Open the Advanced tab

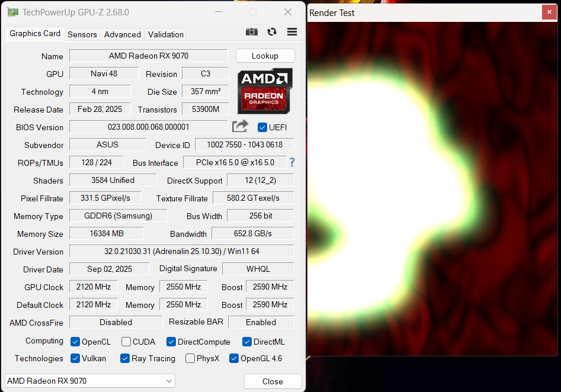[x=122, y=34]
